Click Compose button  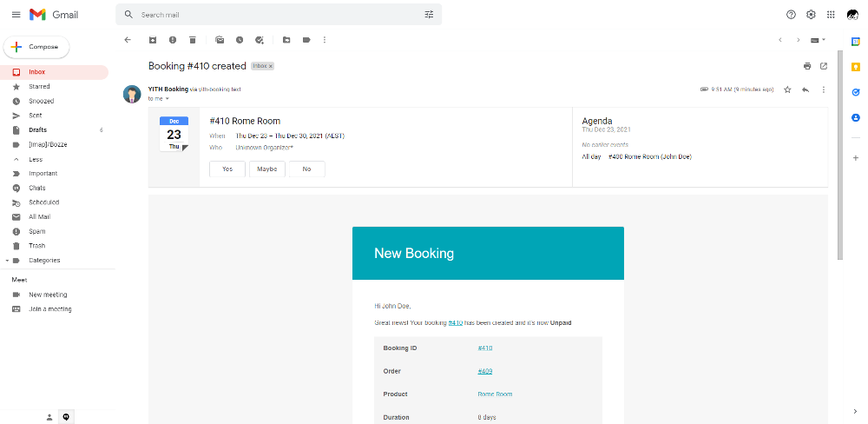(36, 47)
